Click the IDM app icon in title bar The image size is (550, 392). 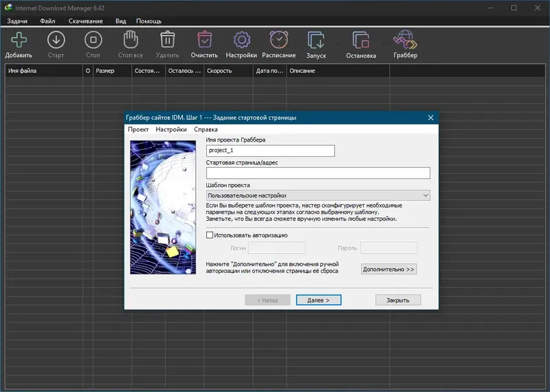(8, 8)
